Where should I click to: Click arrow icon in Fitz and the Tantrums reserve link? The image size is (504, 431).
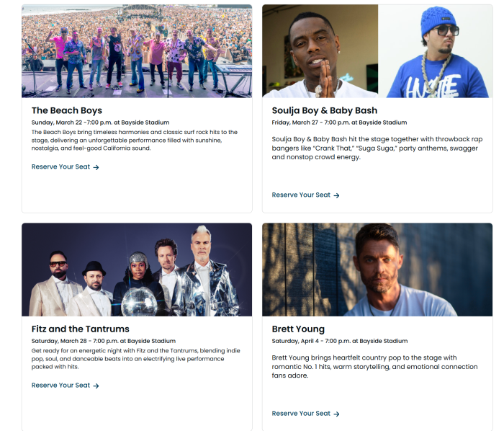(x=96, y=386)
